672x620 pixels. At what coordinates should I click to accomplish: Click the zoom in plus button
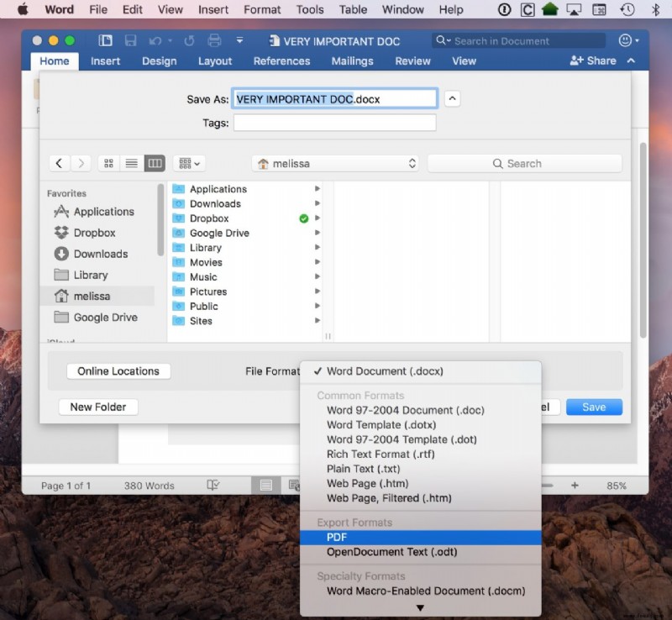point(575,486)
